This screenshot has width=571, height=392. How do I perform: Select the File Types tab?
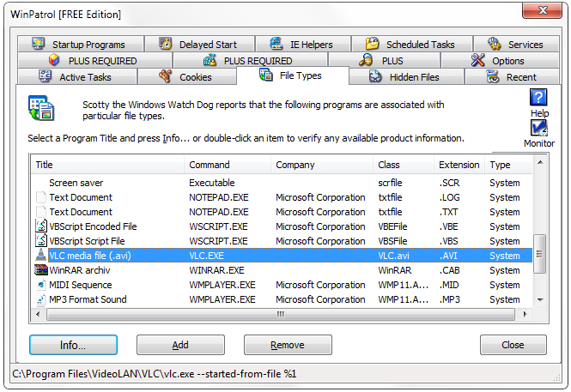[293, 75]
